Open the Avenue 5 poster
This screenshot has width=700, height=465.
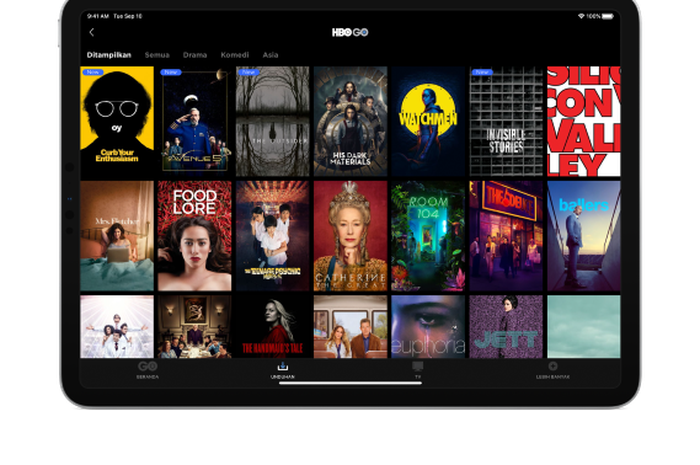(x=195, y=121)
